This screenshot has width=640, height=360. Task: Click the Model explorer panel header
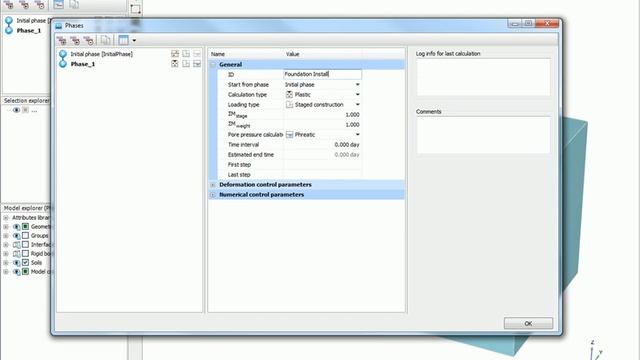coord(27,208)
